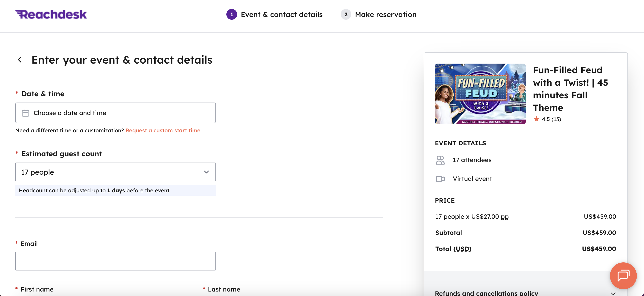Click the headcount adjustment notice
The height and width of the screenshot is (296, 644).
tap(116, 191)
